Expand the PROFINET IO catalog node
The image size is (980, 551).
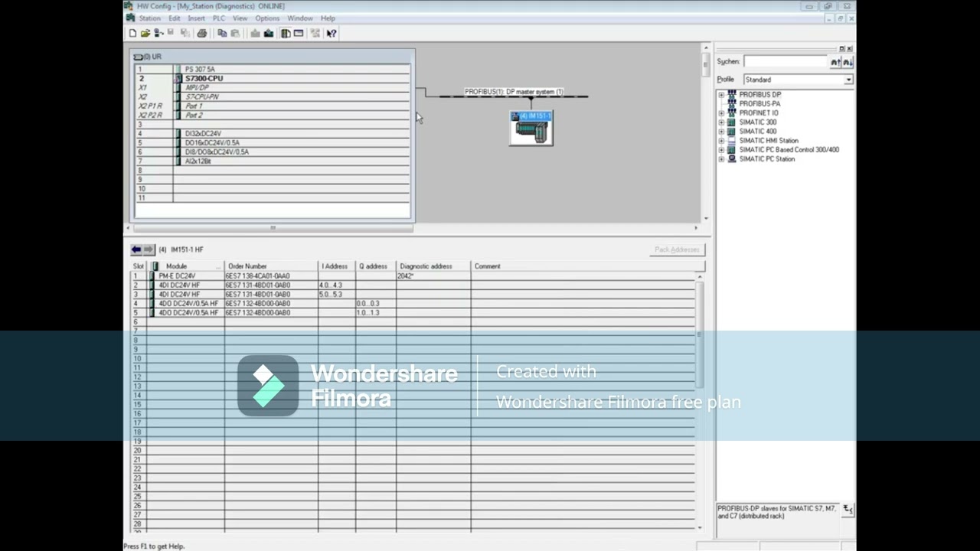[x=721, y=113]
